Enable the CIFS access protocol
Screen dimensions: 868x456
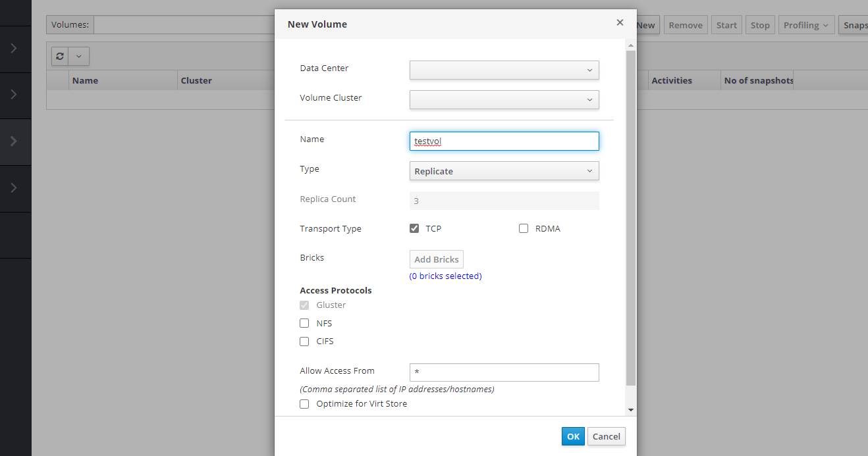pyautogui.click(x=304, y=342)
